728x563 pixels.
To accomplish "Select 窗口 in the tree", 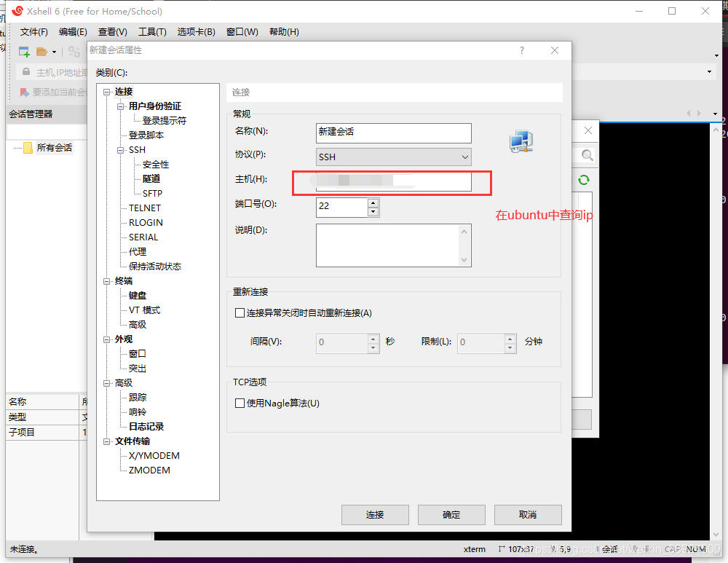I will pyautogui.click(x=137, y=354).
